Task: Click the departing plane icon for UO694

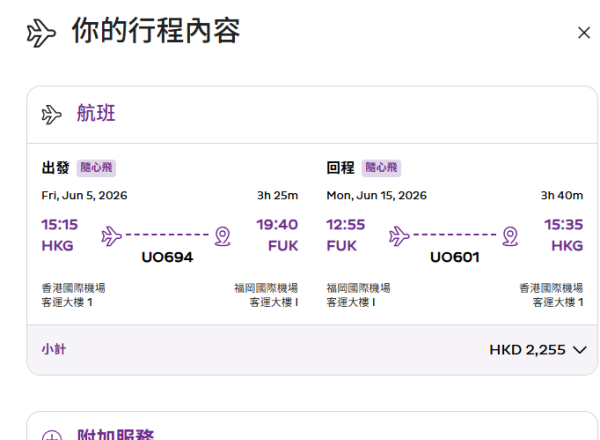Action: [112, 236]
